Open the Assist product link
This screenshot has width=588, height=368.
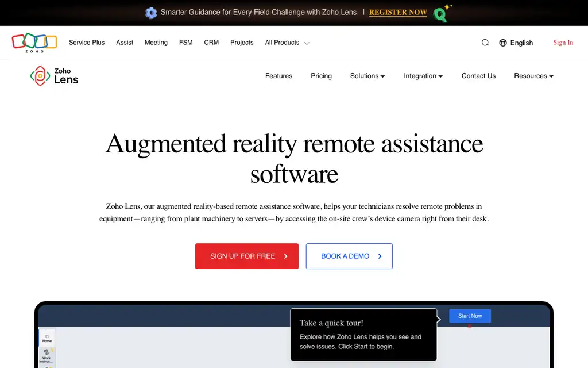(125, 43)
